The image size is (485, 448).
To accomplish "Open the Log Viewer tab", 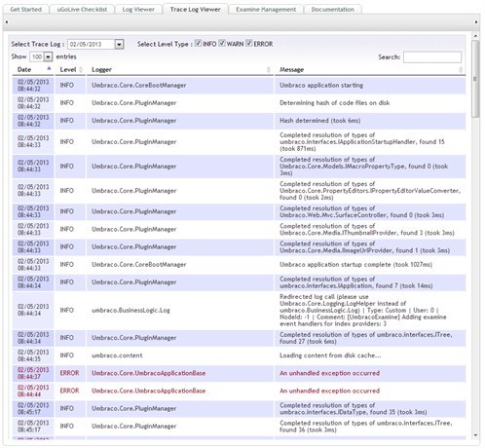I will tap(138, 10).
